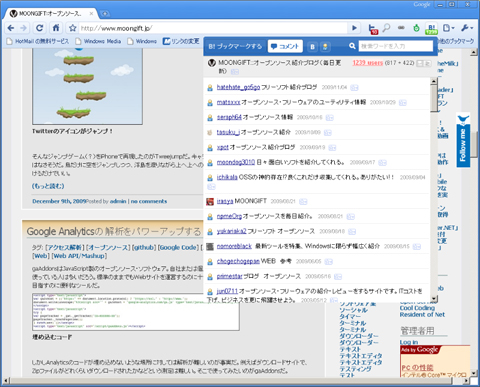Open the HotMail の無料サービス bookmark
Image resolution: width=480 pixels, height=387 pixels.
click(x=39, y=41)
